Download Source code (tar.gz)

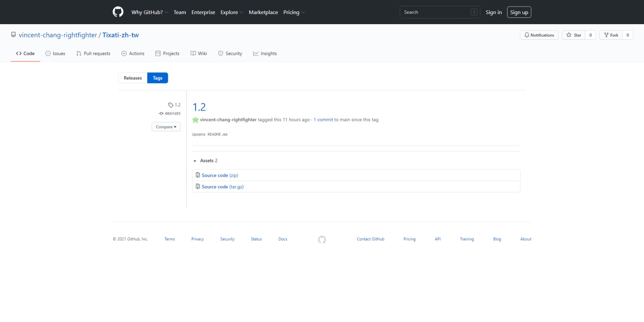pyautogui.click(x=223, y=187)
